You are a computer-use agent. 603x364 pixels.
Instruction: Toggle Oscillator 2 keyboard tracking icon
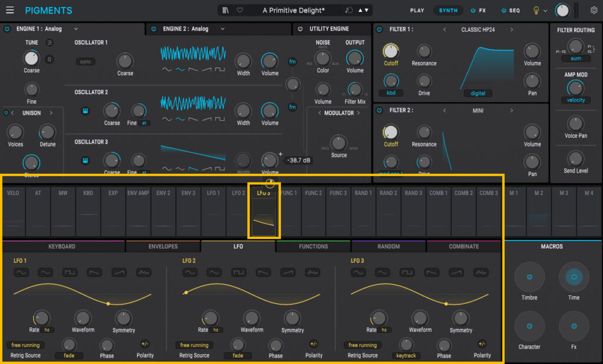click(85, 111)
